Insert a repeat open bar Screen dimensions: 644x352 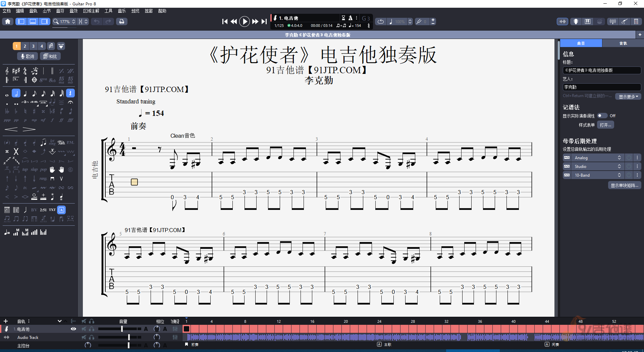tap(7, 80)
